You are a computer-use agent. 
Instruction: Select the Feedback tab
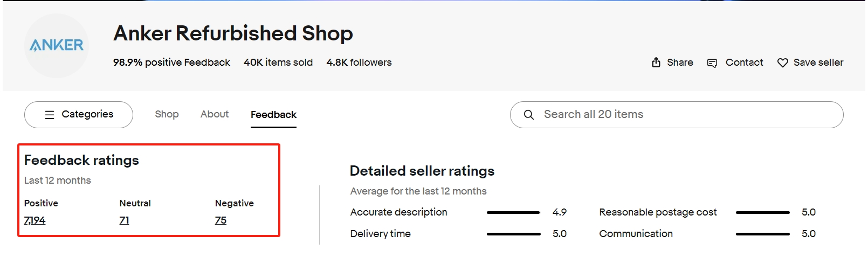pos(273,115)
